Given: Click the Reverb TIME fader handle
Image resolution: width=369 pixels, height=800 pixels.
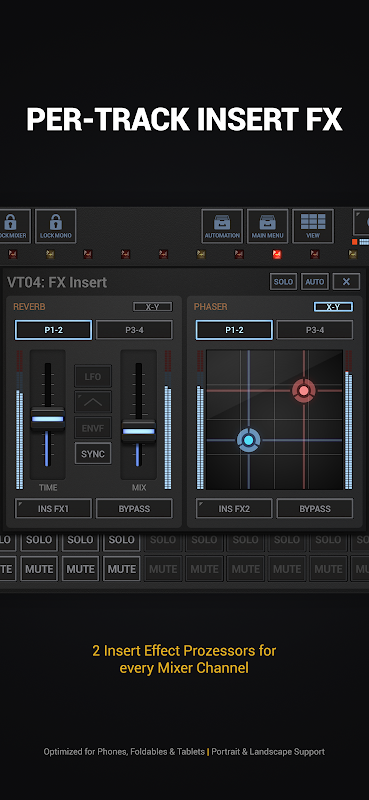Looking at the screenshot, I should click(x=47, y=419).
